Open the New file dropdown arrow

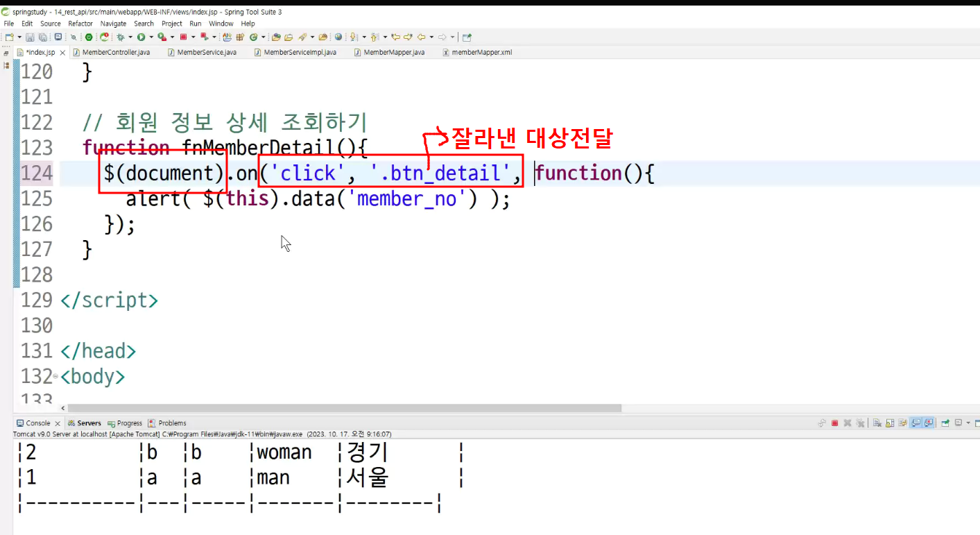pyautogui.click(x=19, y=37)
